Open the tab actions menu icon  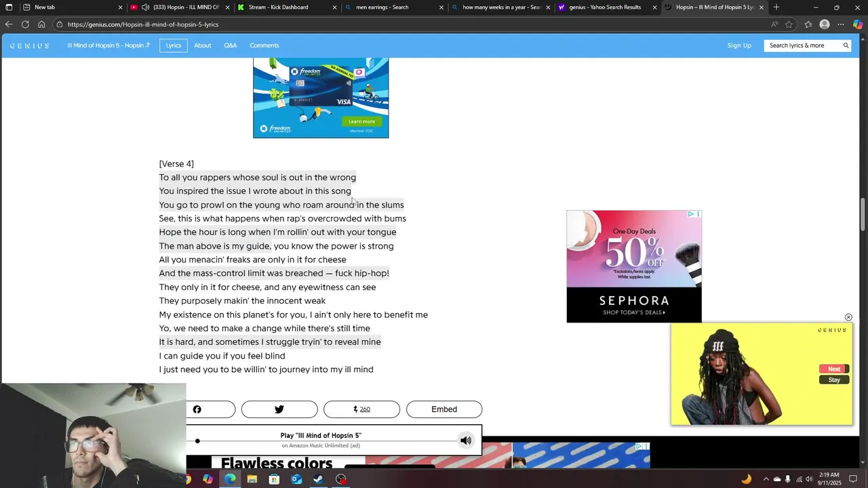click(9, 7)
